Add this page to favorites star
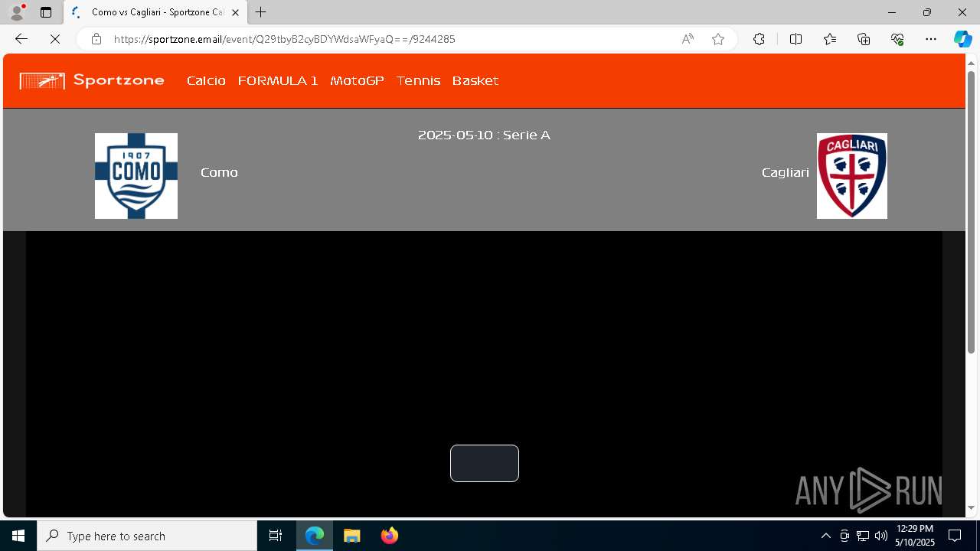Viewport: 980px width, 551px height. [718, 39]
